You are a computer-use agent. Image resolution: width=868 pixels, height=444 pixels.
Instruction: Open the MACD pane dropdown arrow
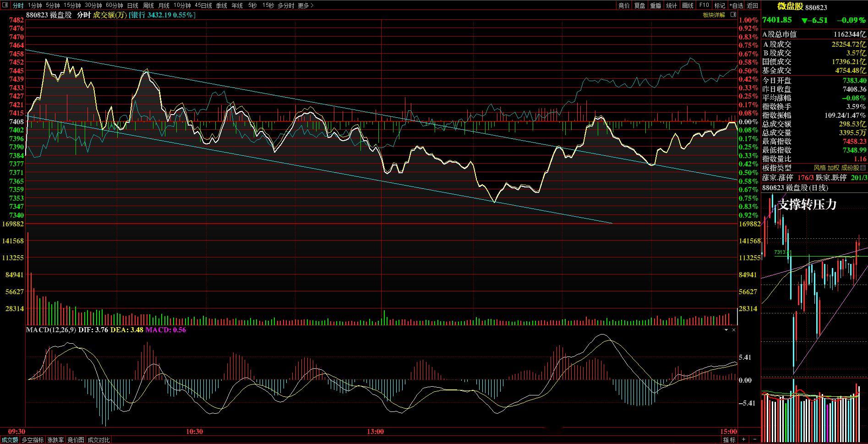(726, 330)
